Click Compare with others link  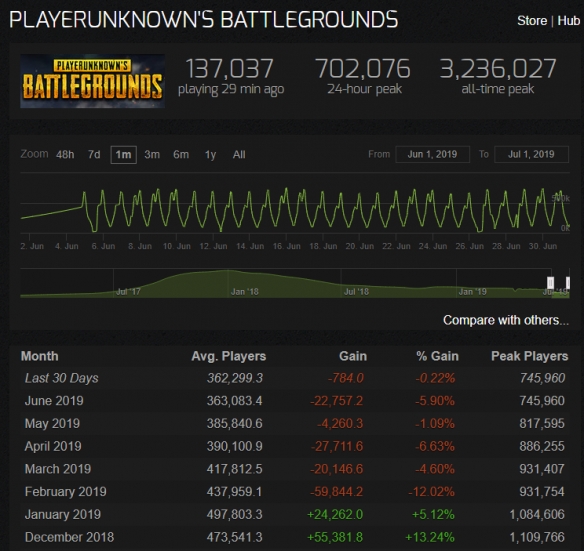(x=506, y=320)
